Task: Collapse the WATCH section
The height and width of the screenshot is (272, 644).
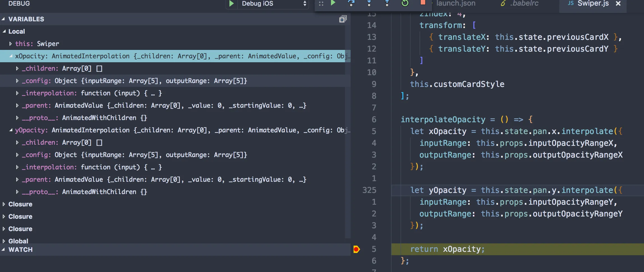Action: tap(3, 250)
